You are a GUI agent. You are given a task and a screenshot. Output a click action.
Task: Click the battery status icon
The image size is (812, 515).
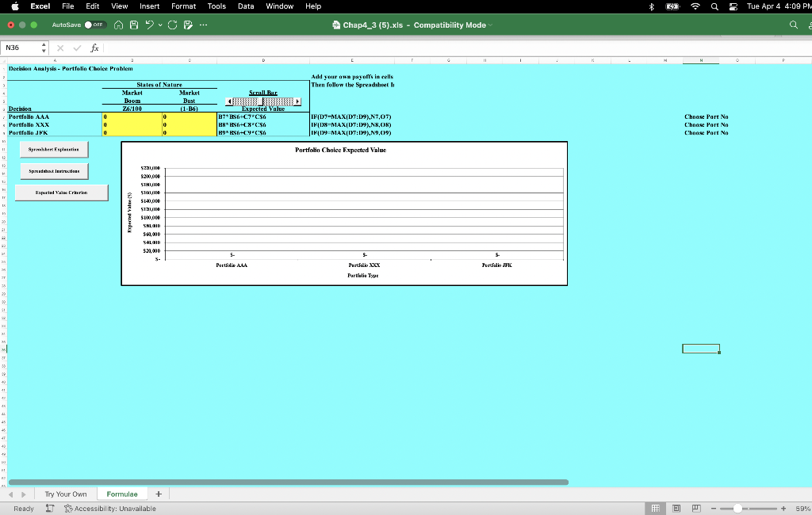coord(672,6)
